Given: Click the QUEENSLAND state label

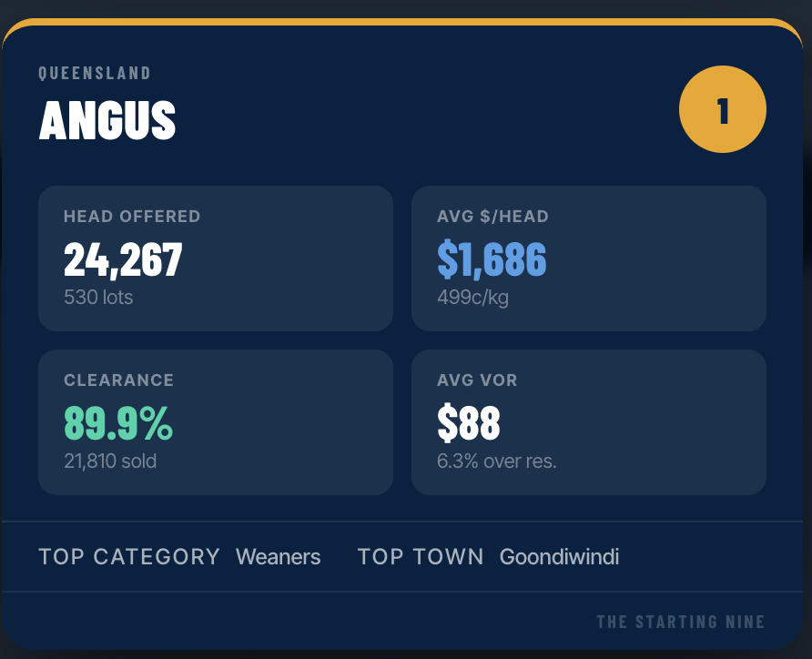Looking at the screenshot, I should pyautogui.click(x=95, y=73).
